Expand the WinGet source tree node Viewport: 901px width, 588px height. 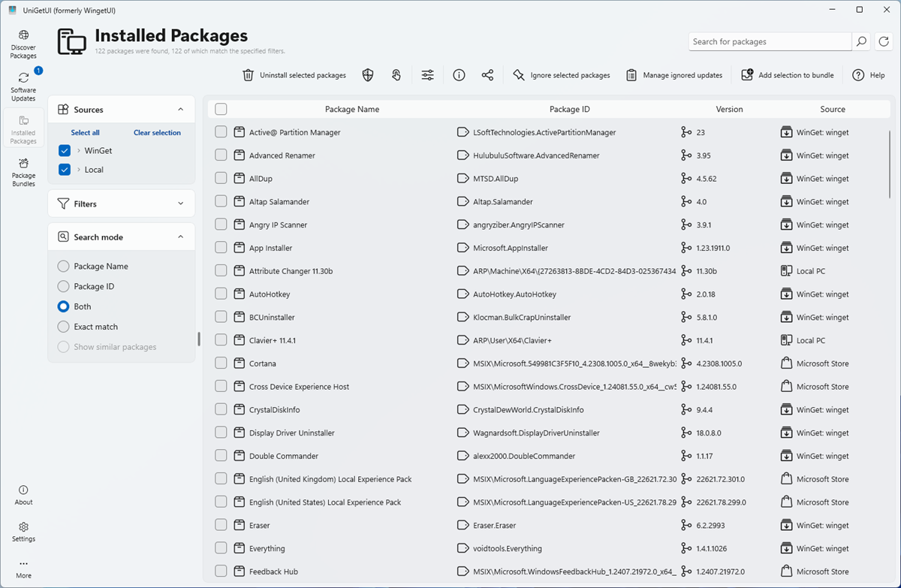tap(79, 151)
